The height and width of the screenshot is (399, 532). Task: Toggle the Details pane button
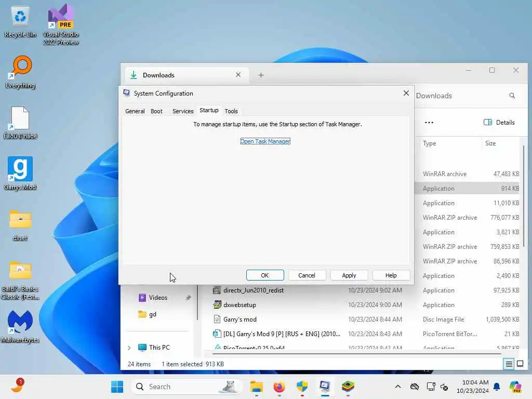[499, 123]
